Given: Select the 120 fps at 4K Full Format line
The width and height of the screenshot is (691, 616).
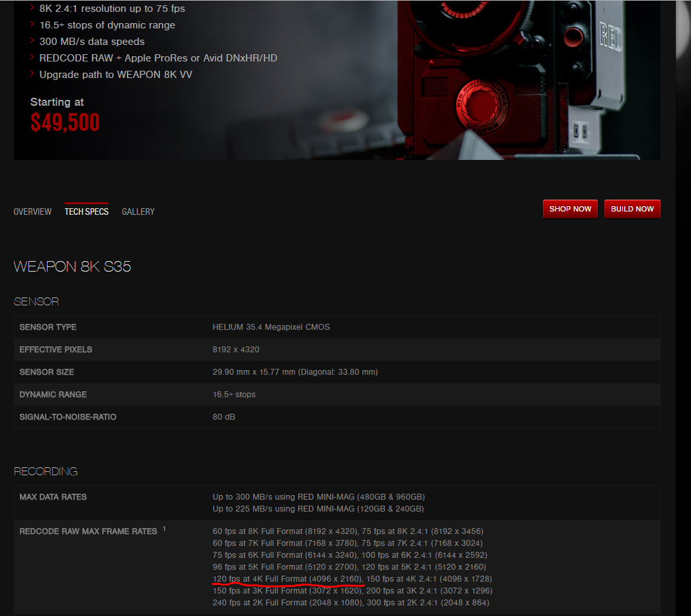Looking at the screenshot, I should pyautogui.click(x=352, y=579).
